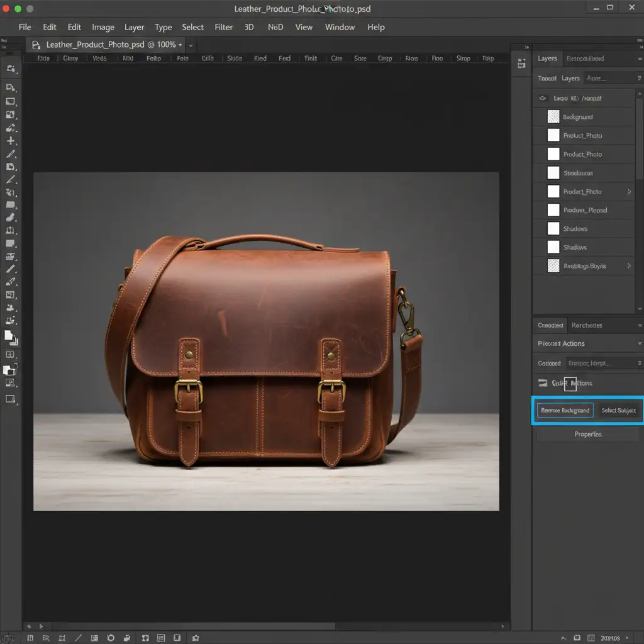Select the Move tool in the toolbar
The height and width of the screenshot is (644, 644).
[x=11, y=141]
